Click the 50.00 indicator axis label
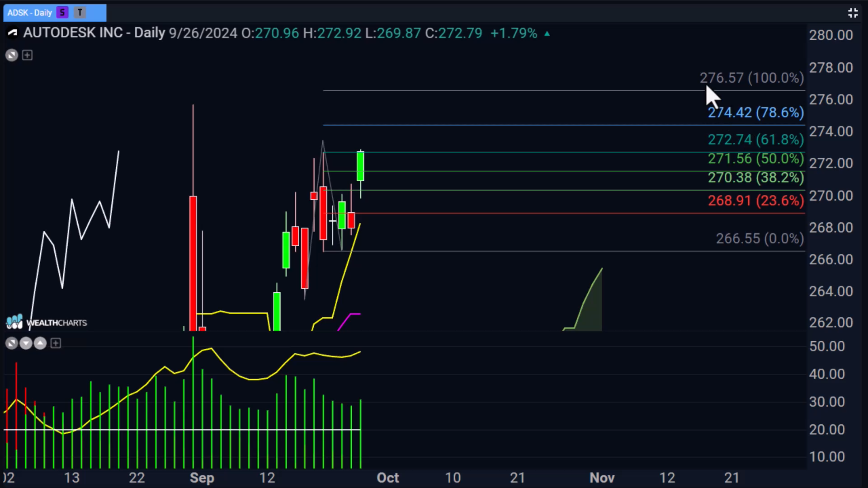The height and width of the screenshot is (488, 868). click(x=827, y=346)
